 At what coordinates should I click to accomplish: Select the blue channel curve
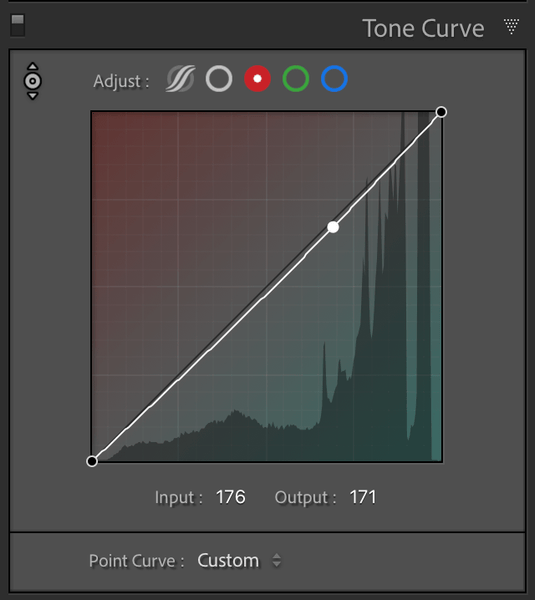pos(334,79)
